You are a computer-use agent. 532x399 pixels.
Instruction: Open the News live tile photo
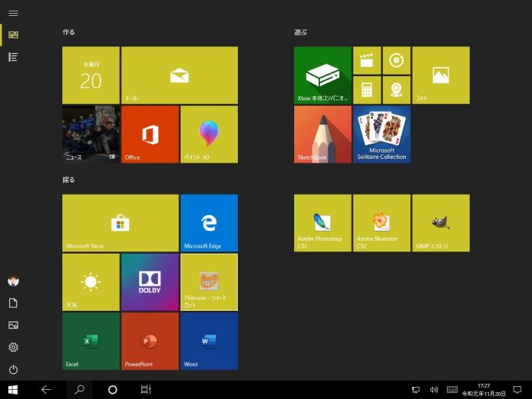(x=90, y=134)
